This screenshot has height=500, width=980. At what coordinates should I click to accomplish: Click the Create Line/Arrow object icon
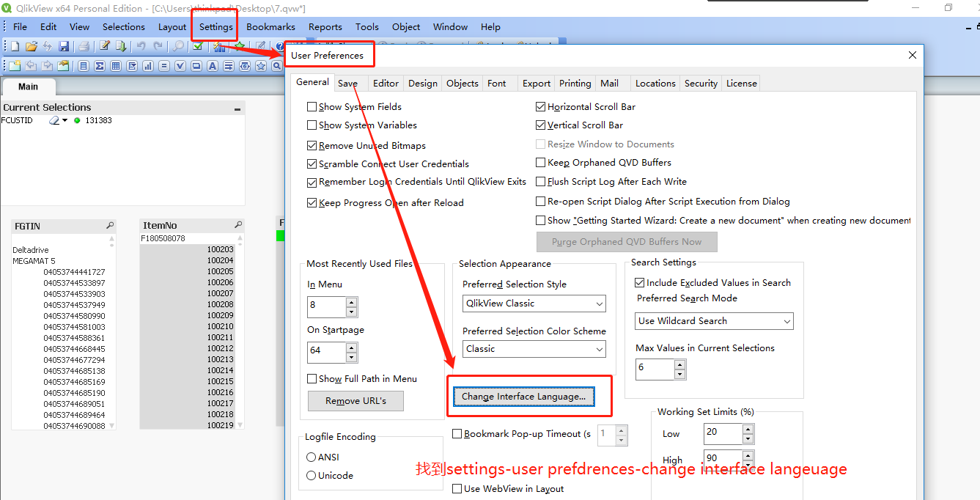(229, 66)
